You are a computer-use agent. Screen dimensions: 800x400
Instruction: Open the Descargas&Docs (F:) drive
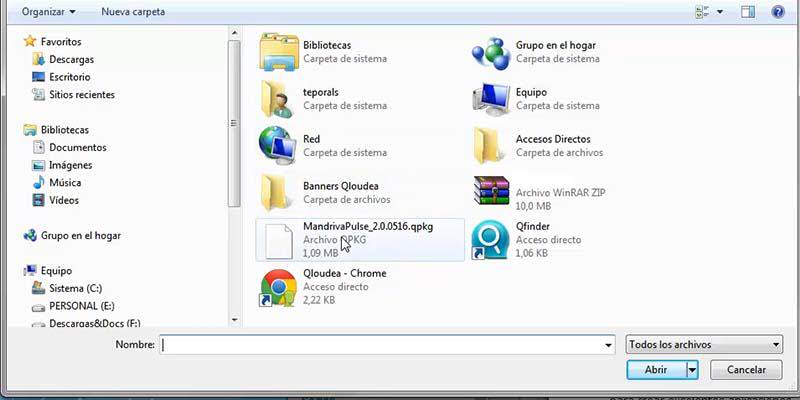[x=94, y=323]
